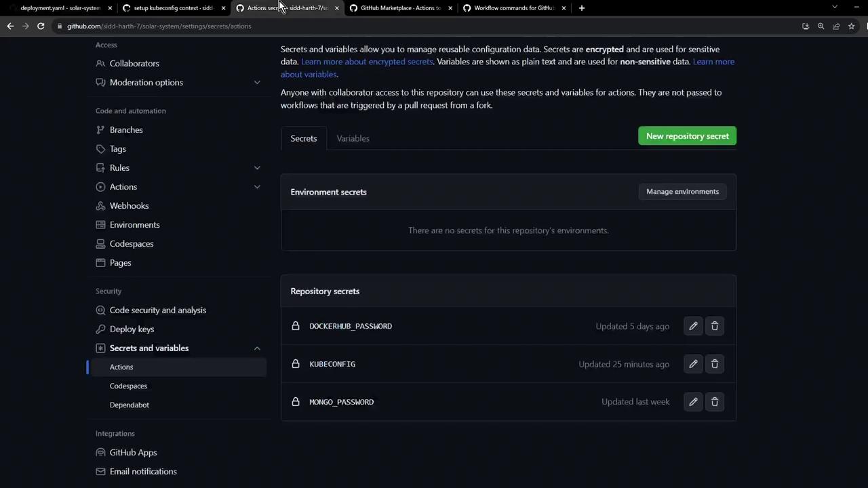
Task: Click the Tags label icon
Action: pyautogui.click(x=100, y=149)
